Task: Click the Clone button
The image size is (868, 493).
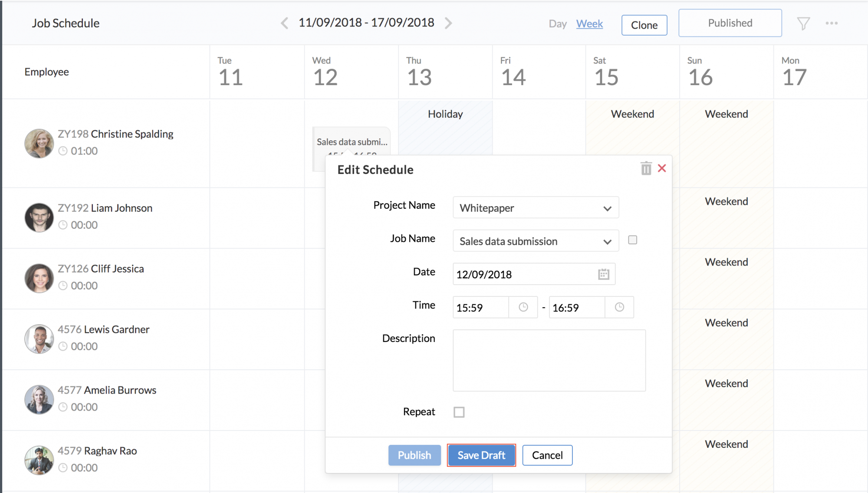Action: (644, 25)
